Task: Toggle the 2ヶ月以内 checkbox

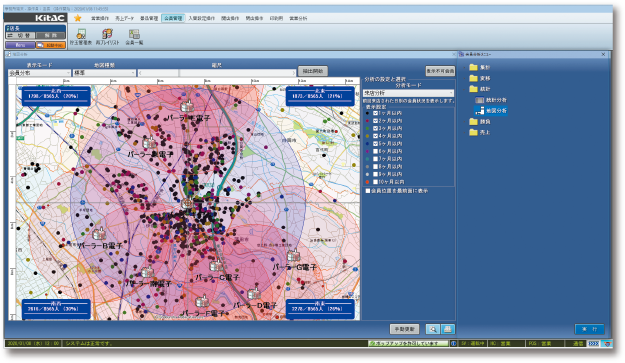Action: (x=375, y=121)
